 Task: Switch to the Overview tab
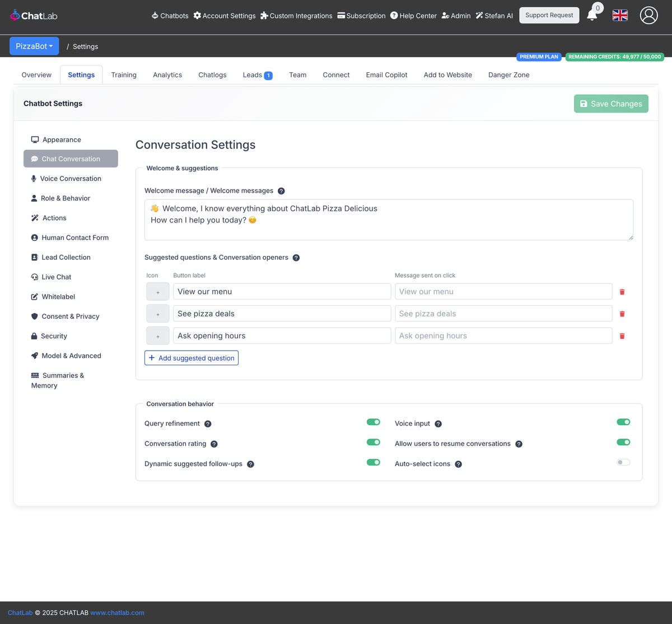pos(36,75)
